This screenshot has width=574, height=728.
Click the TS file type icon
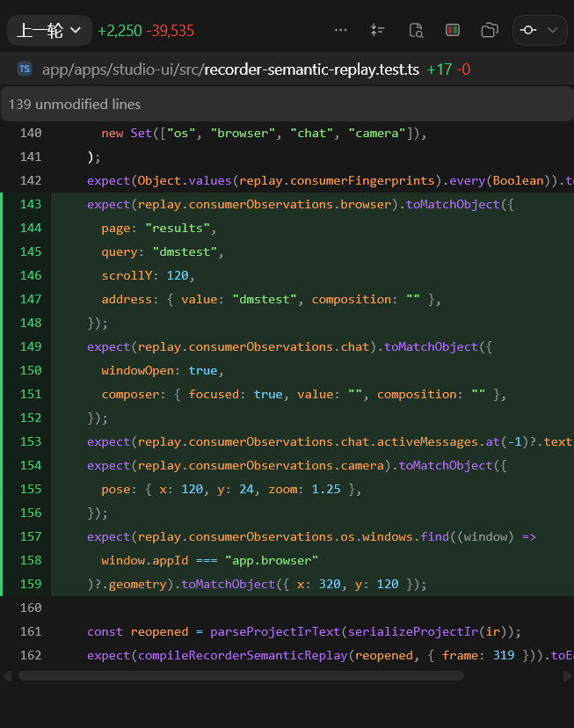pyautogui.click(x=25, y=69)
